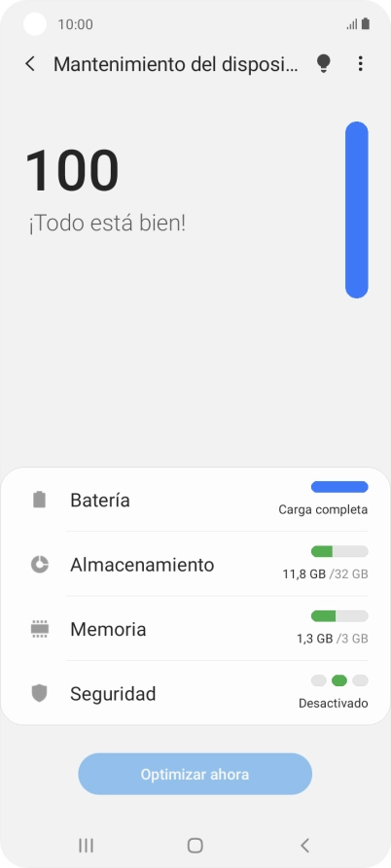Select the Memoria row
Viewport: 391px width, 868px height.
[195, 628]
